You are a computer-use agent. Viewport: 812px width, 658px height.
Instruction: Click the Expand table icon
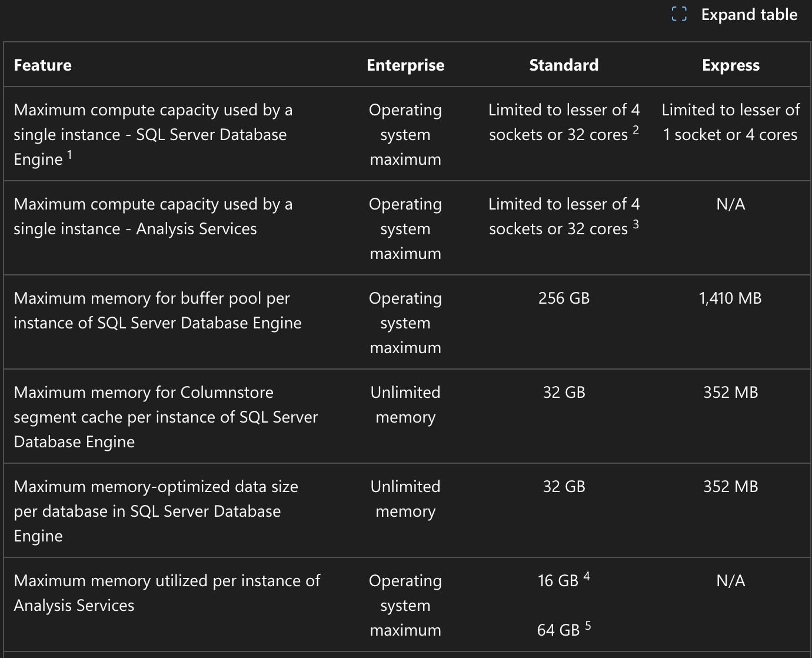coord(680,15)
